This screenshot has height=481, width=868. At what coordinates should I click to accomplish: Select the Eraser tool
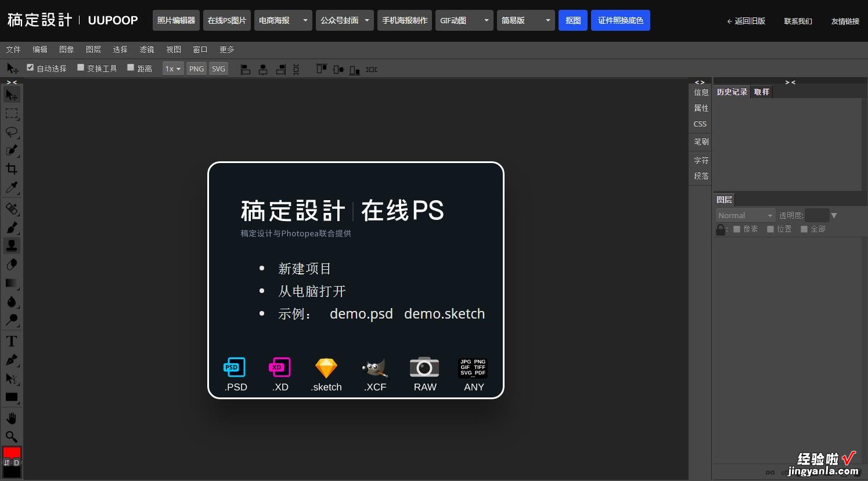coord(12,264)
